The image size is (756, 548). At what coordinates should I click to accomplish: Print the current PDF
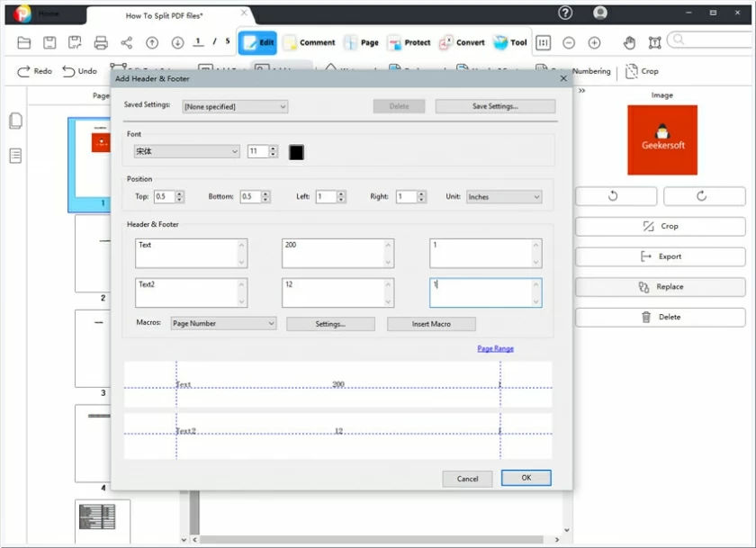[x=101, y=41]
